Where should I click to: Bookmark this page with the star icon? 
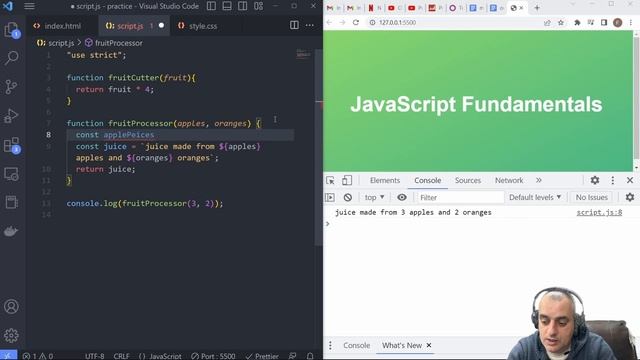561,22
